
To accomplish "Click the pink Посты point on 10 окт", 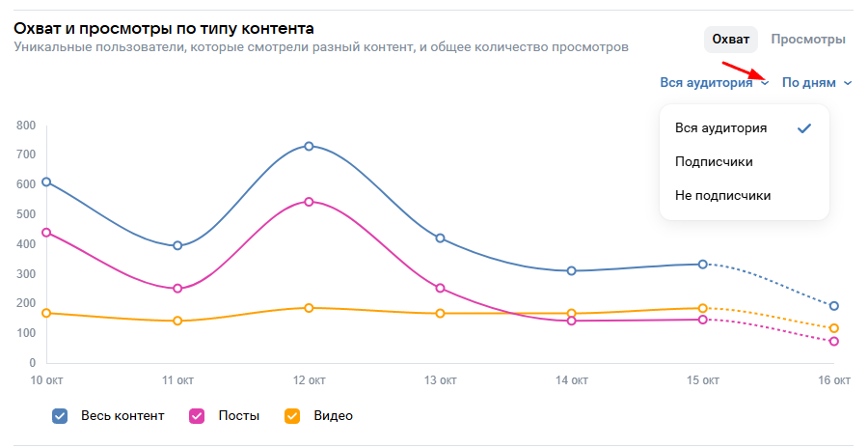I will (x=46, y=233).
